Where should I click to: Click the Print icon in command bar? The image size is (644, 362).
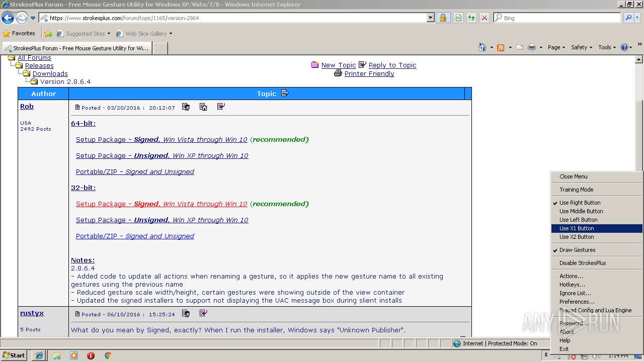pos(532,47)
